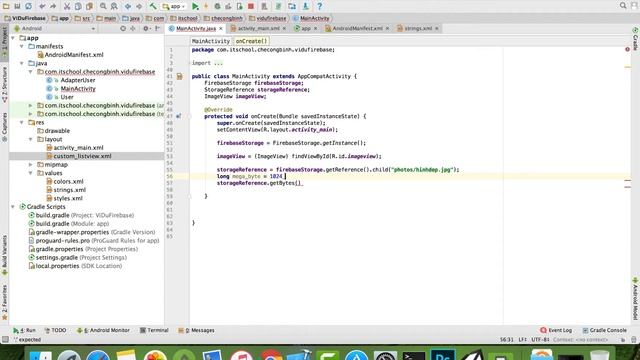This screenshot has height=360, width=640.
Task: Close the MainActivity.java tab
Action: coord(221,29)
